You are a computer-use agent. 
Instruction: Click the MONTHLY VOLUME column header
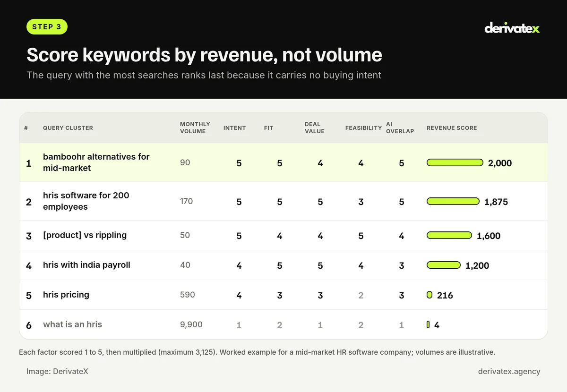(x=195, y=128)
